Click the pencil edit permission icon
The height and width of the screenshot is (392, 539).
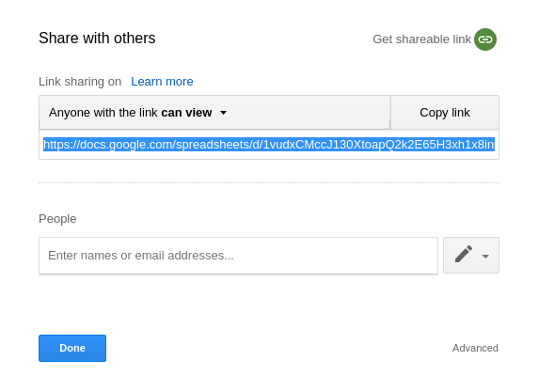click(x=464, y=254)
